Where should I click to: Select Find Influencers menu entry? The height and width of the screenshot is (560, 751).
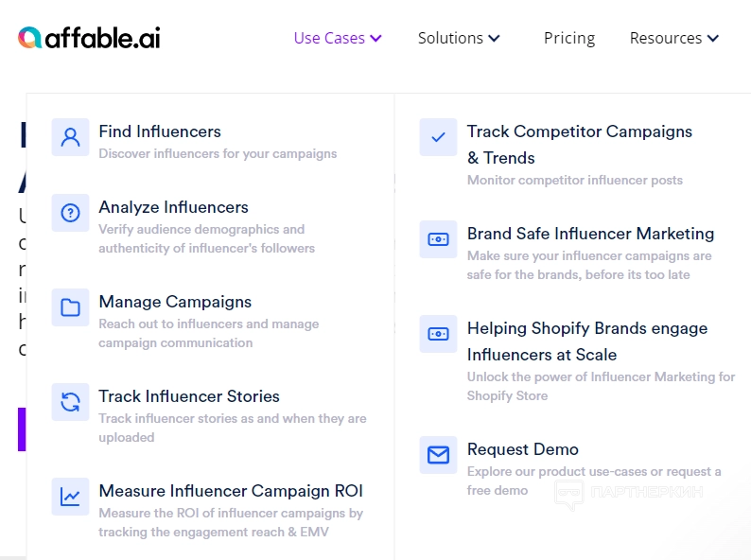tap(160, 131)
